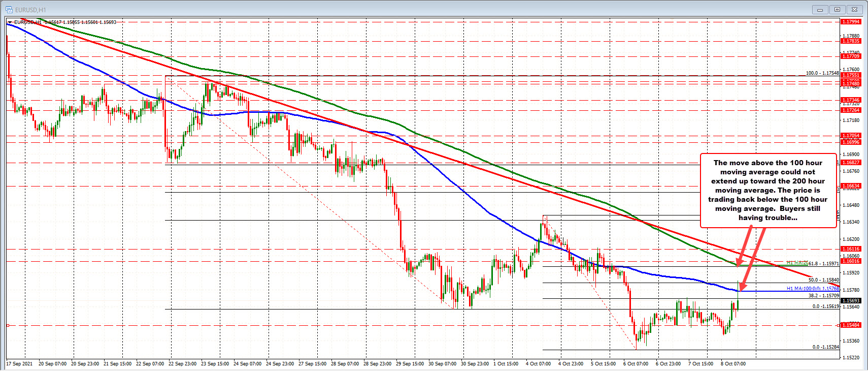Click the red price label 1.17551
This screenshot has height=371, width=868.
[x=851, y=75]
